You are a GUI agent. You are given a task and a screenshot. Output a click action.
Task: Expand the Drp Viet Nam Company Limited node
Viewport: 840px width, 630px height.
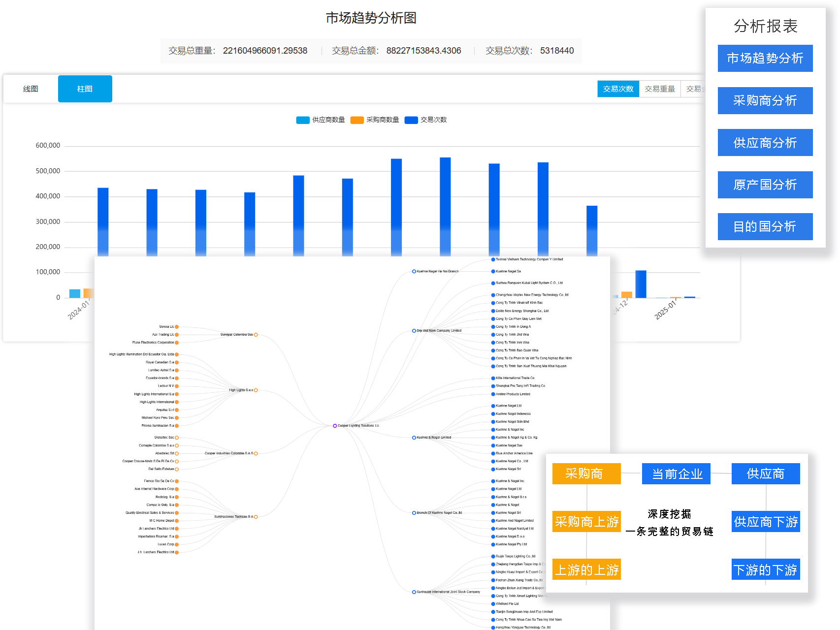pyautogui.click(x=414, y=331)
